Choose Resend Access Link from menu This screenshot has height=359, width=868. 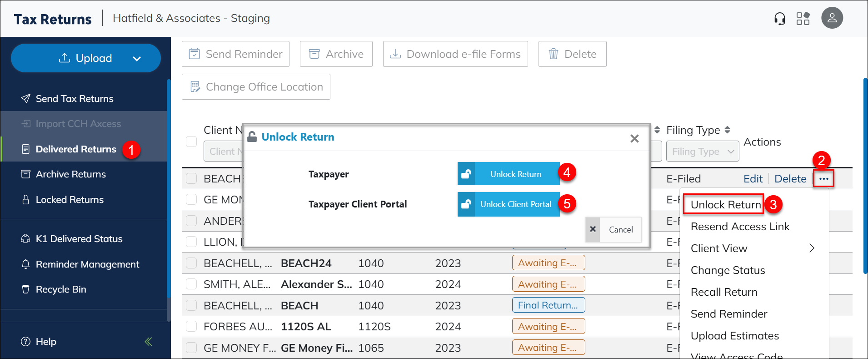pyautogui.click(x=740, y=227)
